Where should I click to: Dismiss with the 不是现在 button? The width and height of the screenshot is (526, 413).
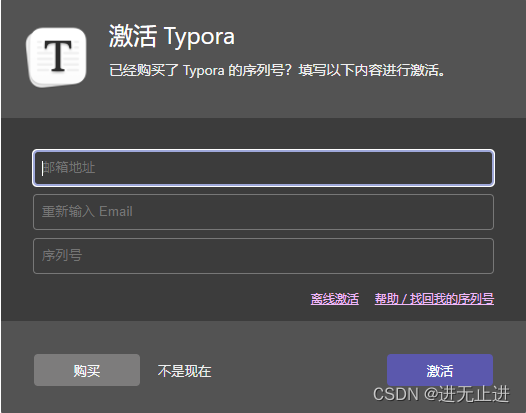184,371
